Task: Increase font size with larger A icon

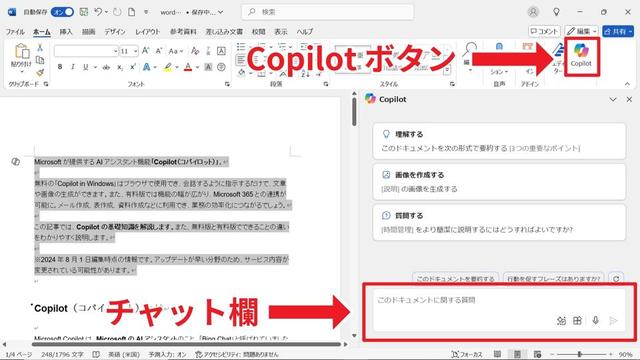Action: coord(145,51)
